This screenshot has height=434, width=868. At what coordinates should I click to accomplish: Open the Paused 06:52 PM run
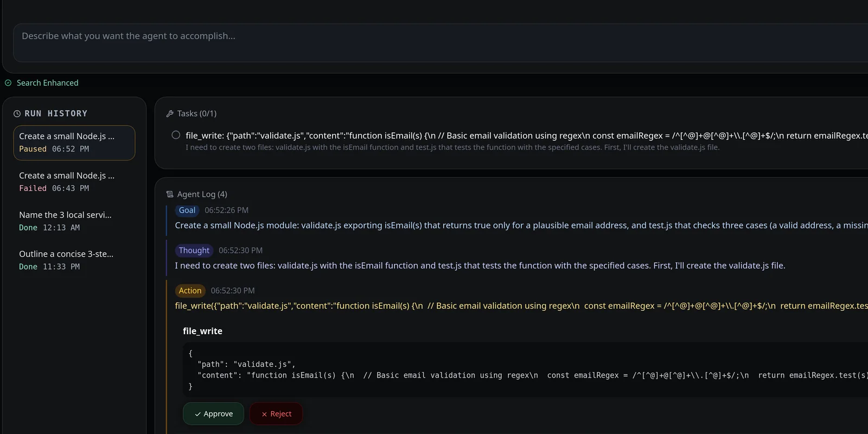(x=74, y=143)
